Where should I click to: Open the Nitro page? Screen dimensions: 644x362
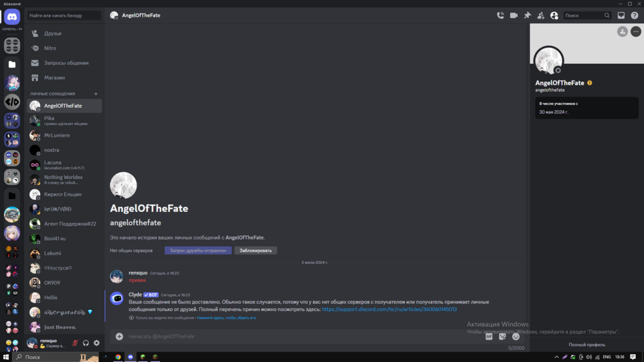point(64,48)
